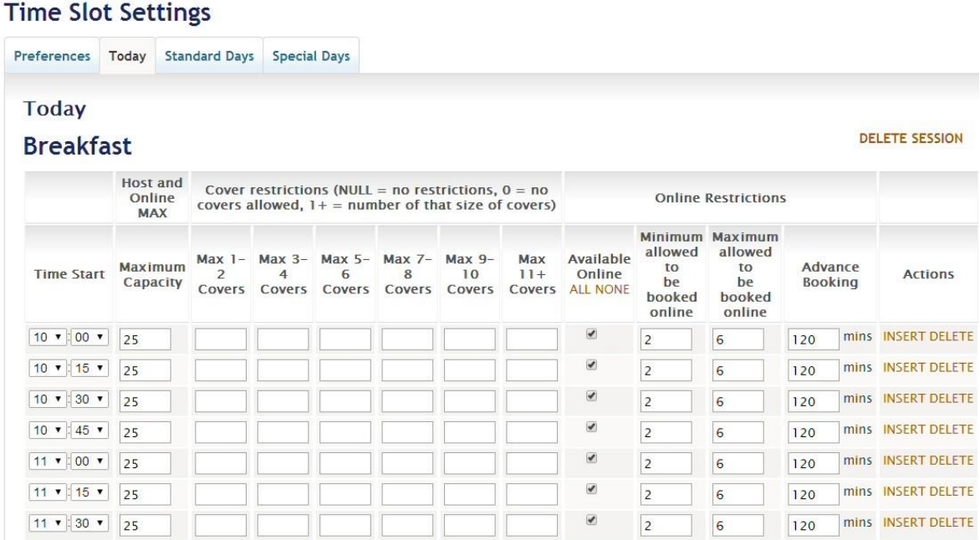The height and width of the screenshot is (540, 980).
Task: Click INSERT in the 11:30 row
Action: tap(901, 522)
